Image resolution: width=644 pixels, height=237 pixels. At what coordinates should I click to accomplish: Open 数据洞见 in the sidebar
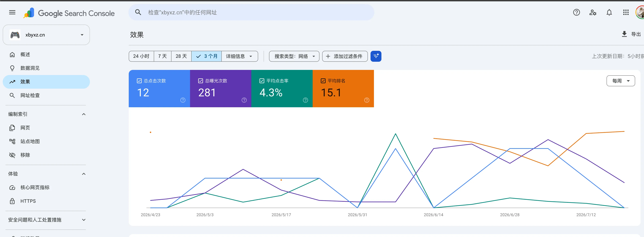coord(46,68)
